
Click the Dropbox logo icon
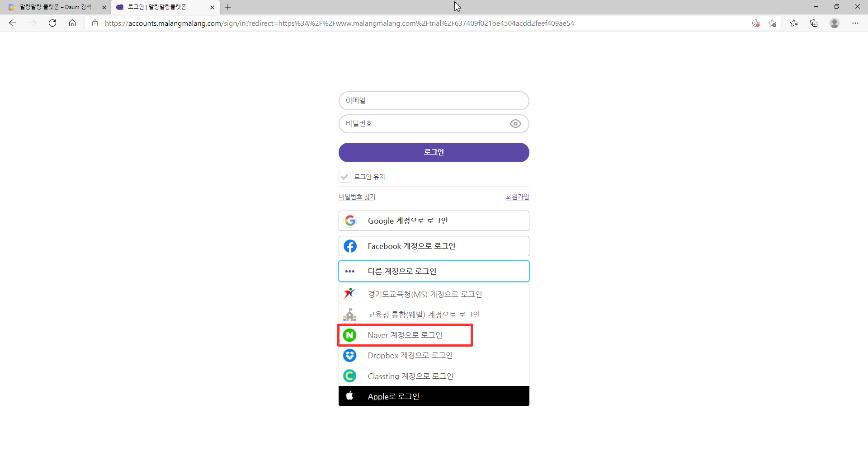(x=349, y=356)
